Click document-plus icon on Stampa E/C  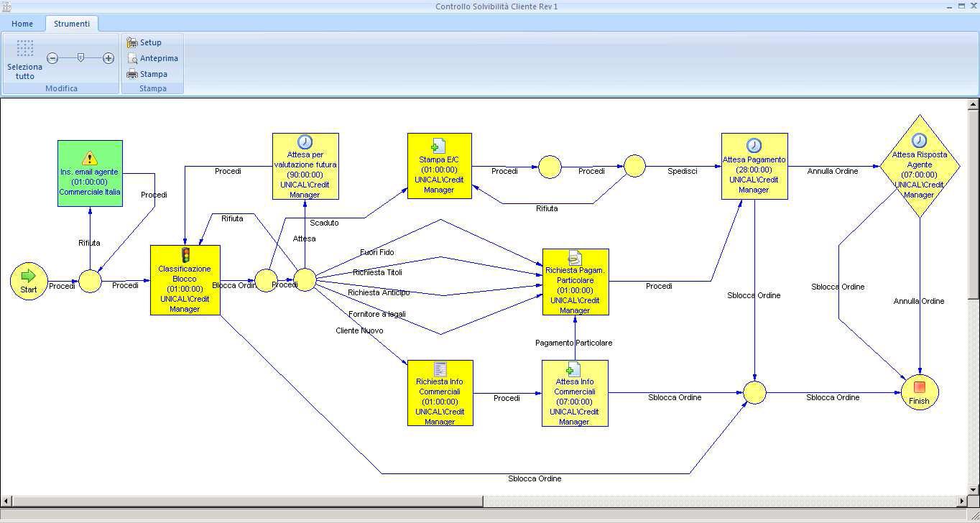point(439,147)
